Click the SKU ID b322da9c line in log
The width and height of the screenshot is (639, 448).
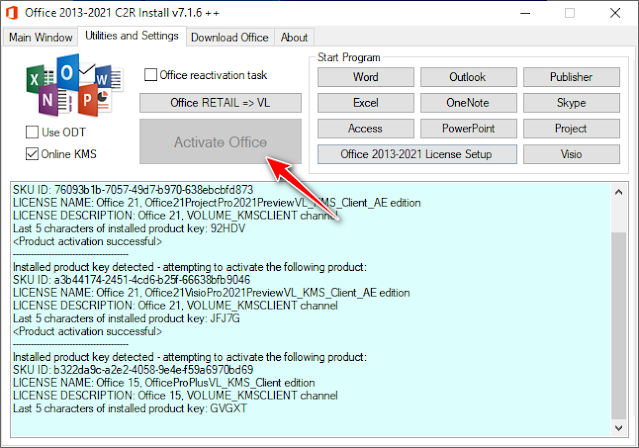pyautogui.click(x=133, y=370)
